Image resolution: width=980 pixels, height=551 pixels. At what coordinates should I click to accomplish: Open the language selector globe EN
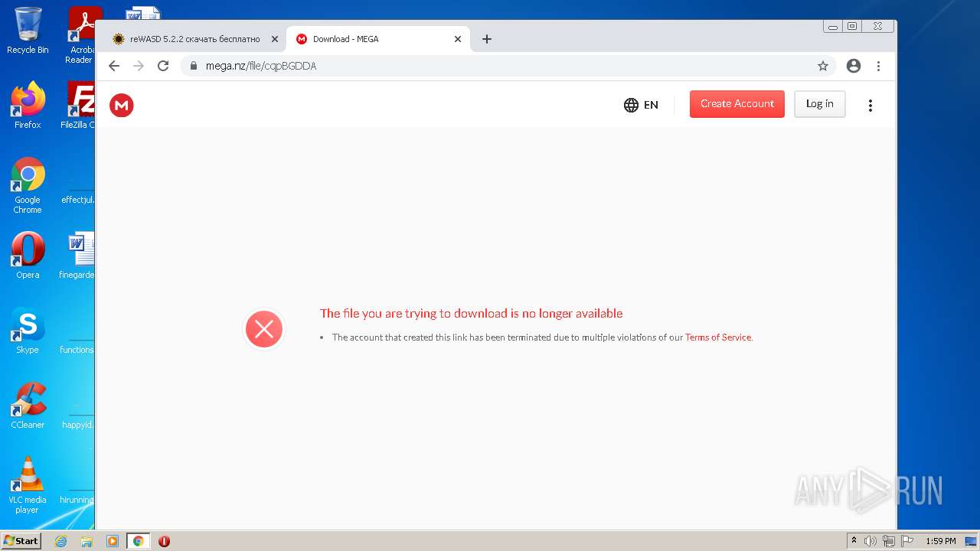641,105
